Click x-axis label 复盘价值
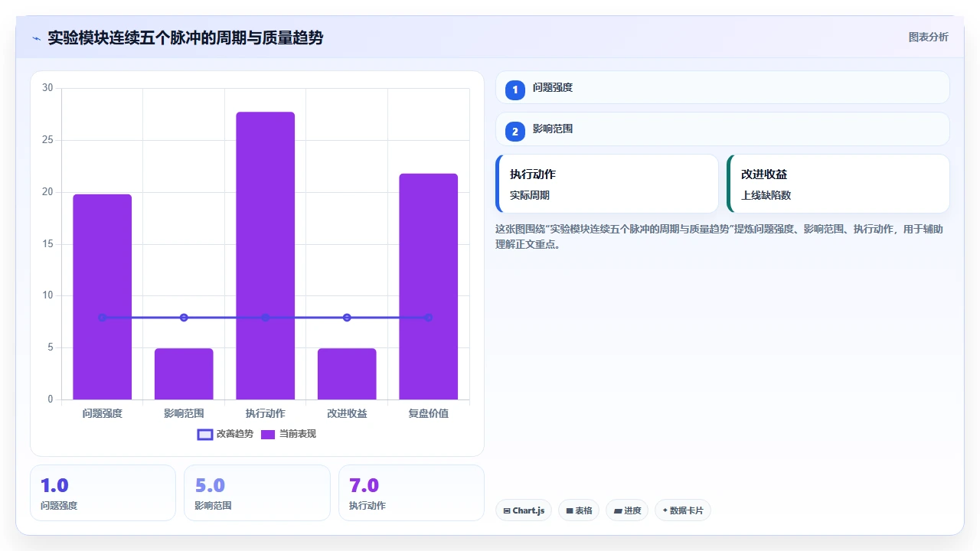Screen dimensions: 980x551 (429, 413)
